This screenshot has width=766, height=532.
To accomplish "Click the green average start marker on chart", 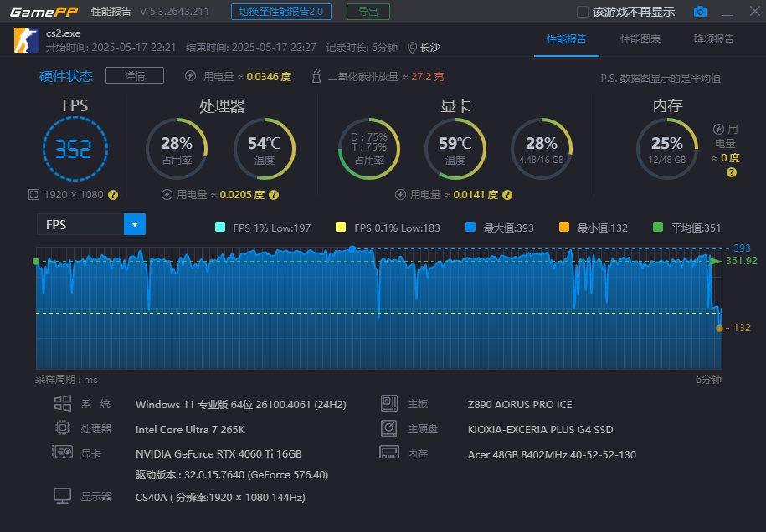I will tap(36, 262).
